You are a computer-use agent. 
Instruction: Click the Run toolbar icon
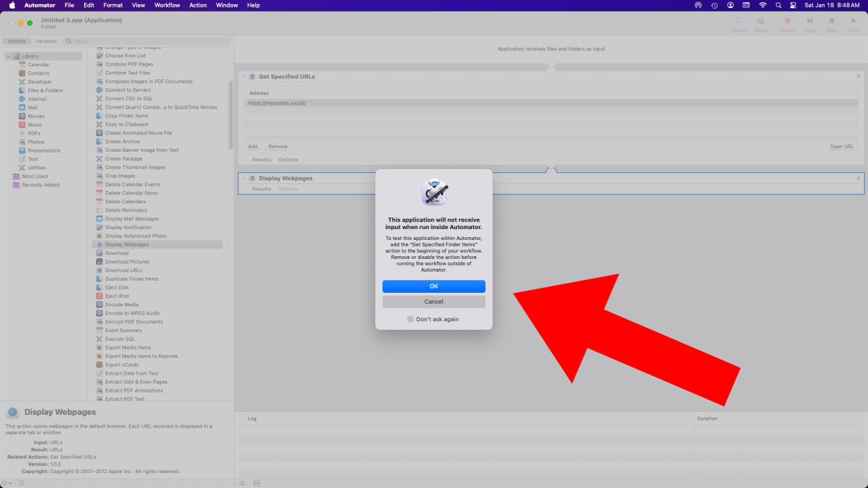(x=854, y=21)
